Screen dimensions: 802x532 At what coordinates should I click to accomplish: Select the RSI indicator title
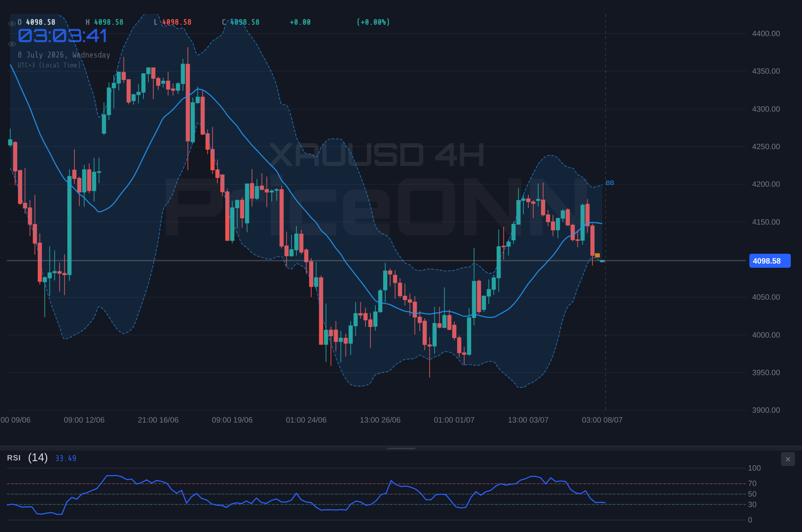14,458
